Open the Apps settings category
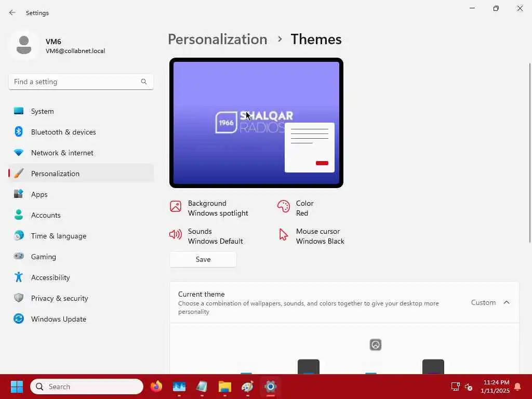The height and width of the screenshot is (399, 532). pyautogui.click(x=81, y=194)
